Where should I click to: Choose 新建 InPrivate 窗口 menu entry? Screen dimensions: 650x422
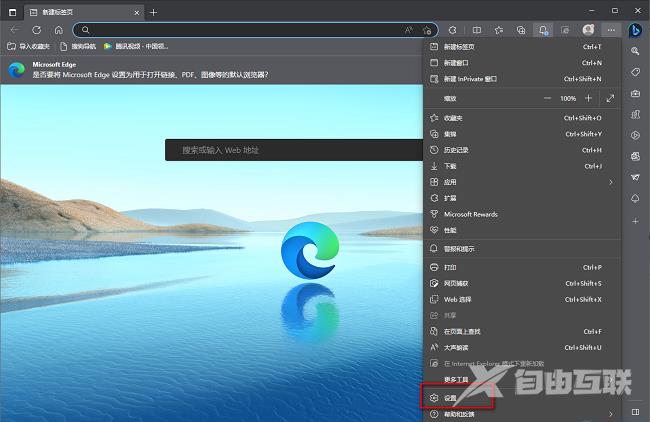[470, 78]
